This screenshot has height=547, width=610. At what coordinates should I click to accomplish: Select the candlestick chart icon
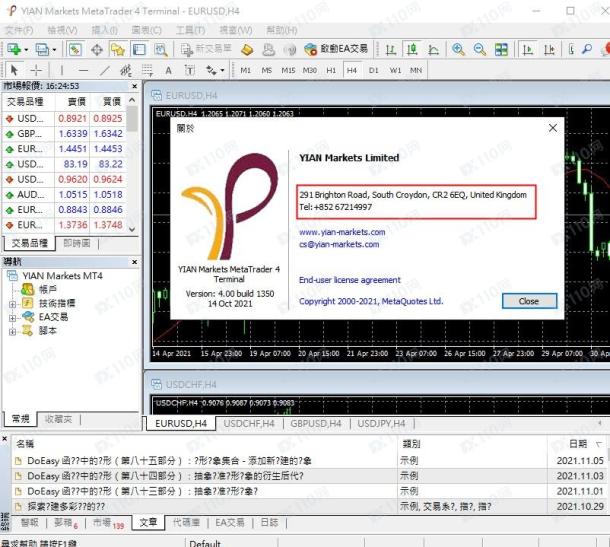pyautogui.click(x=412, y=49)
